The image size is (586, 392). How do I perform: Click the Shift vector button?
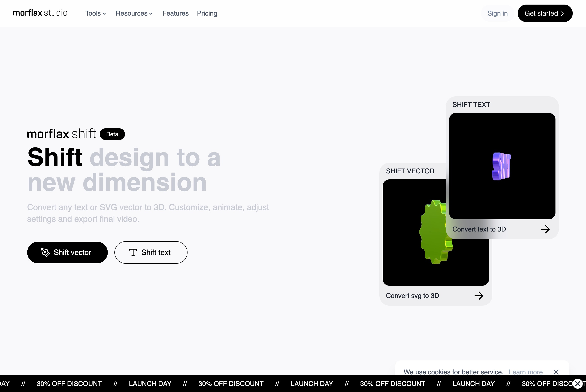click(67, 252)
